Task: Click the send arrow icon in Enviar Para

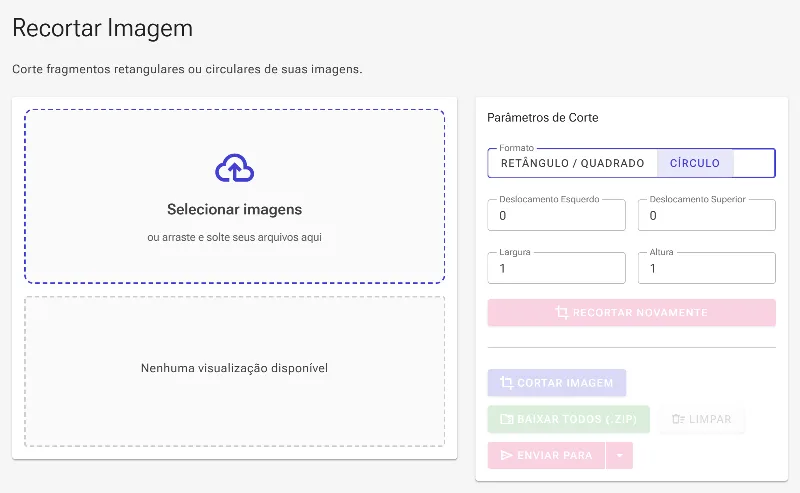Action: click(x=506, y=455)
